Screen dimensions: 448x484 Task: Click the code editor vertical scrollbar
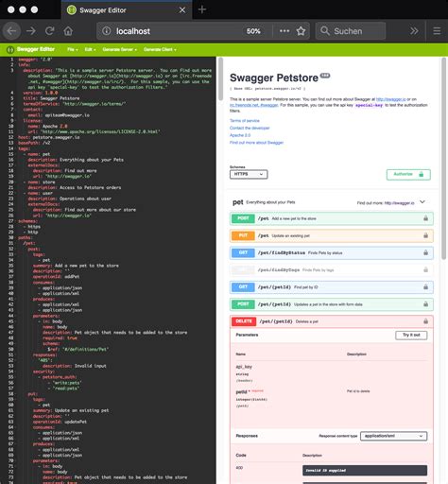[220, 78]
